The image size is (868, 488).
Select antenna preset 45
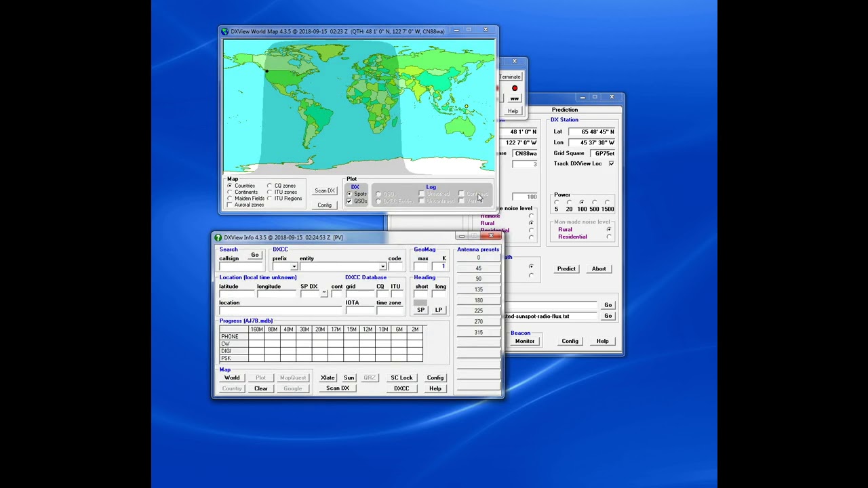click(x=479, y=268)
